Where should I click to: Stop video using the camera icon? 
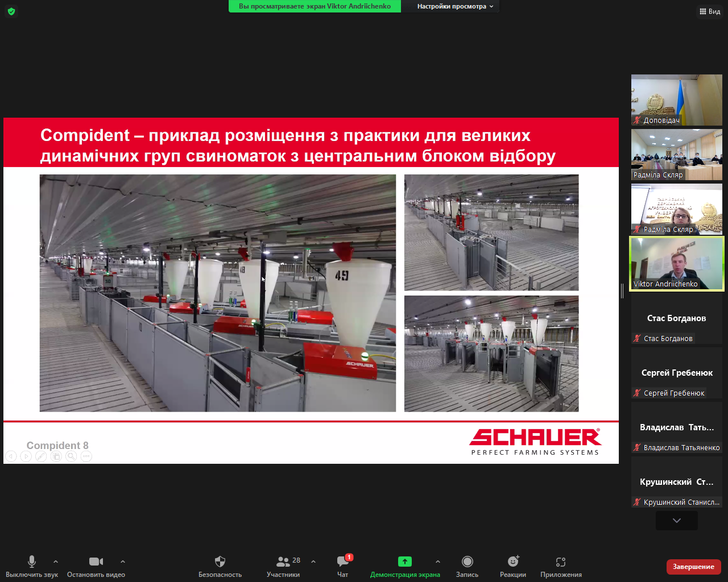click(x=96, y=562)
